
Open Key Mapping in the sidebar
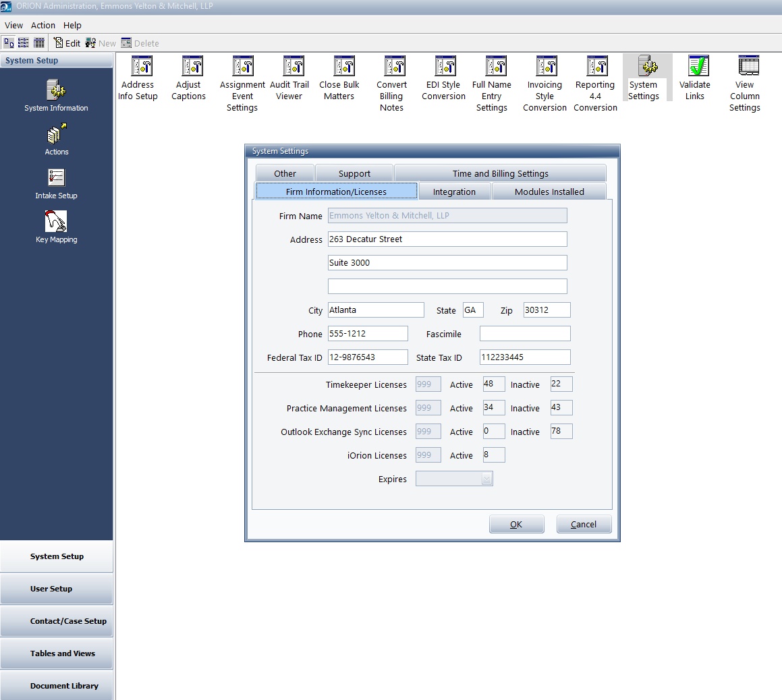[x=57, y=227]
